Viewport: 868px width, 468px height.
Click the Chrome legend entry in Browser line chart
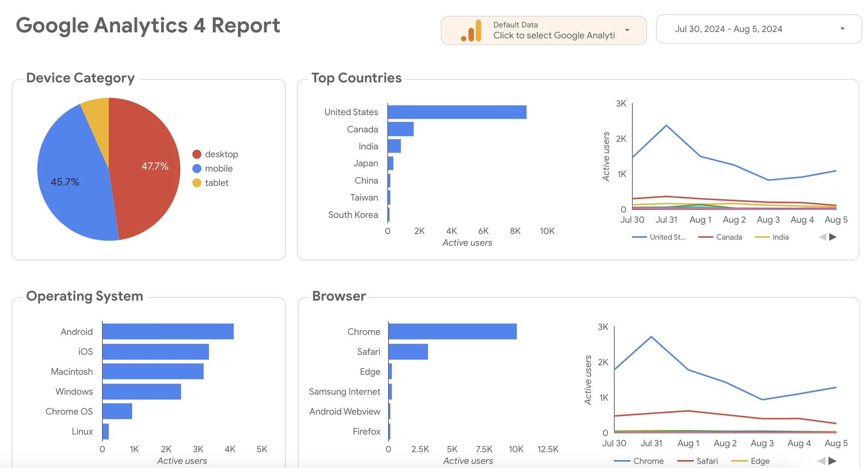point(639,461)
